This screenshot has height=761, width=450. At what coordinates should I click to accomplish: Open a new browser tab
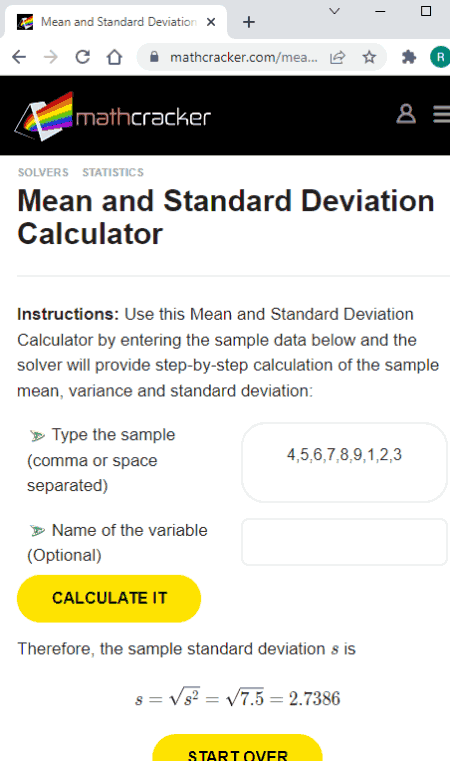(x=249, y=22)
